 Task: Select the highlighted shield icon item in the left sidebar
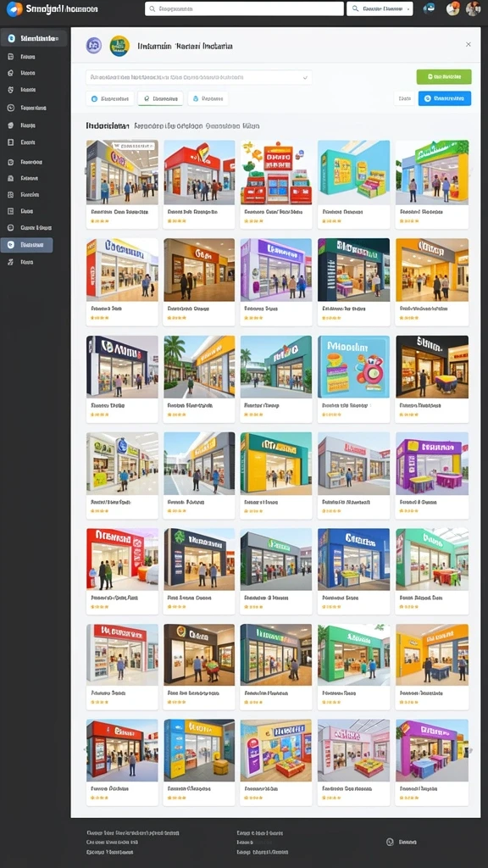pyautogui.click(x=26, y=245)
